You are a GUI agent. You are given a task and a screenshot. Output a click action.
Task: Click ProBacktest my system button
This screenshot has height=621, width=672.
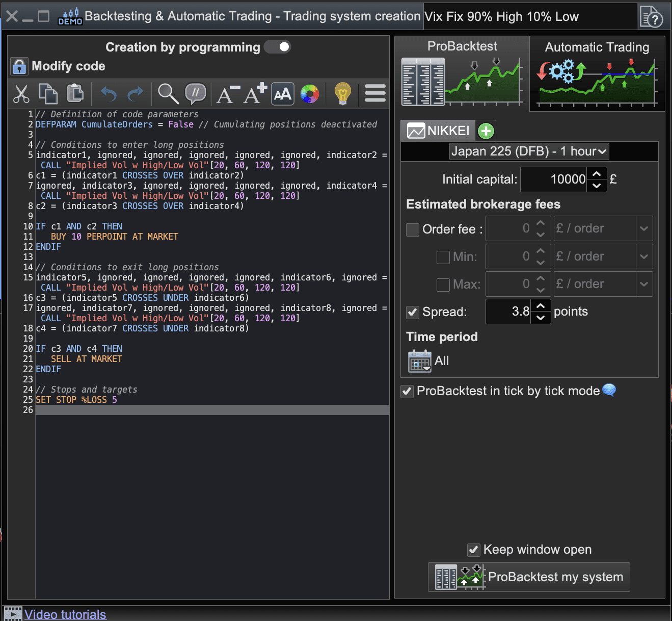[x=529, y=577]
